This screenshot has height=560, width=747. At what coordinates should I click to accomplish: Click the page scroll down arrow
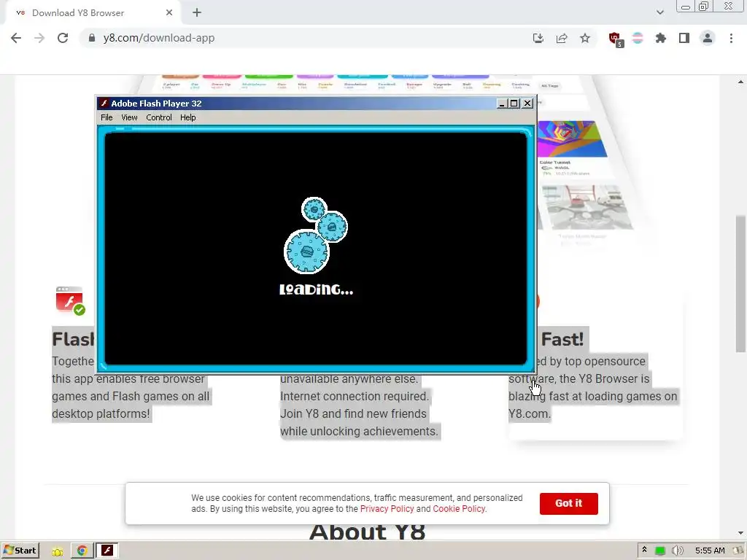(x=740, y=533)
